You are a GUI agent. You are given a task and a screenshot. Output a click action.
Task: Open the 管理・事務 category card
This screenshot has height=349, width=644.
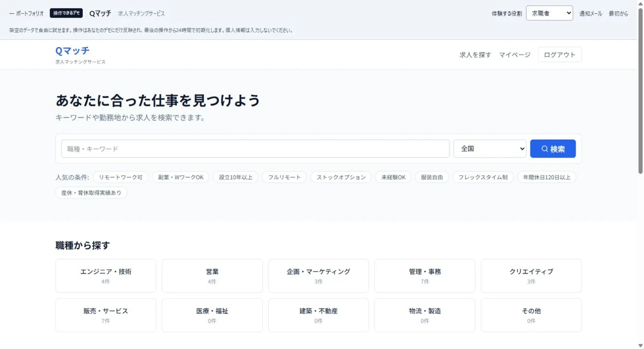click(425, 276)
